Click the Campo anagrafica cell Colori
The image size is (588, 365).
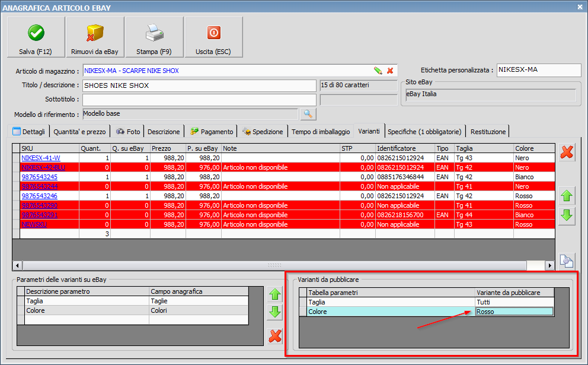[199, 310]
